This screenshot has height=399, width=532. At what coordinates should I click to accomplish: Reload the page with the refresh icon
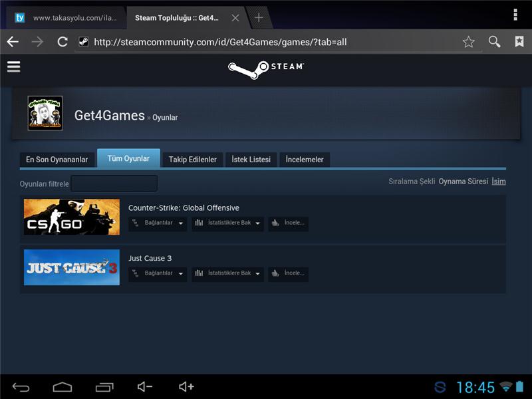click(x=63, y=42)
